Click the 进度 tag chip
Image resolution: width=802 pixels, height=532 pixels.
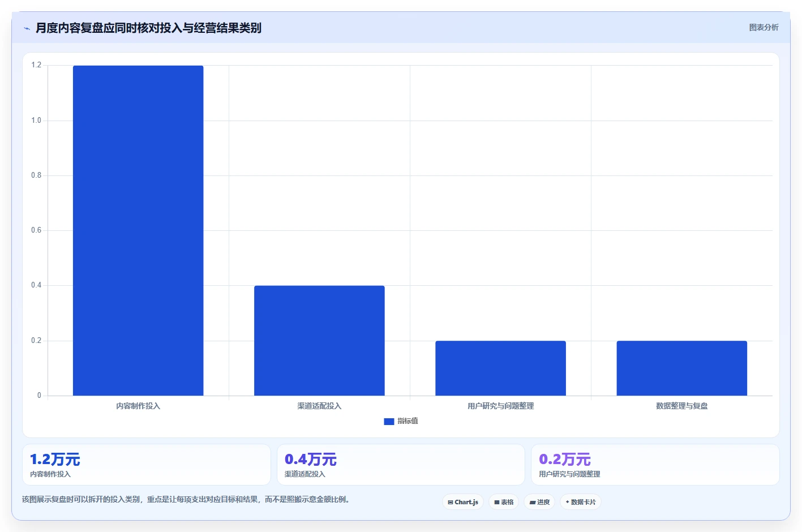coord(539,502)
